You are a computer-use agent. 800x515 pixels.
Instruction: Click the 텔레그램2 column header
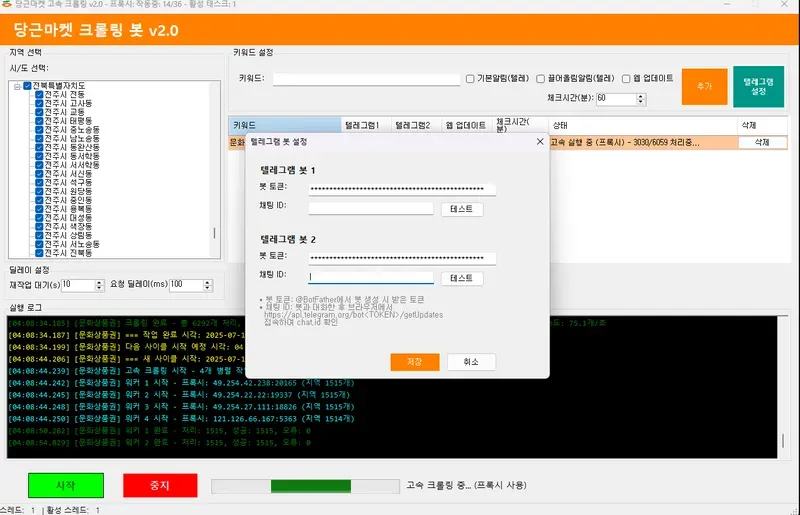pyautogui.click(x=416, y=125)
